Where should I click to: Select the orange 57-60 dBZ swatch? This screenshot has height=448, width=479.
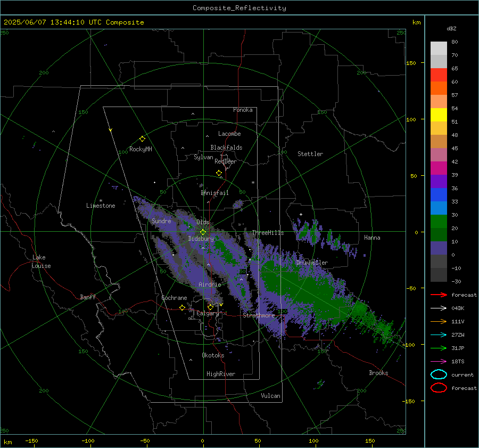[439, 88]
